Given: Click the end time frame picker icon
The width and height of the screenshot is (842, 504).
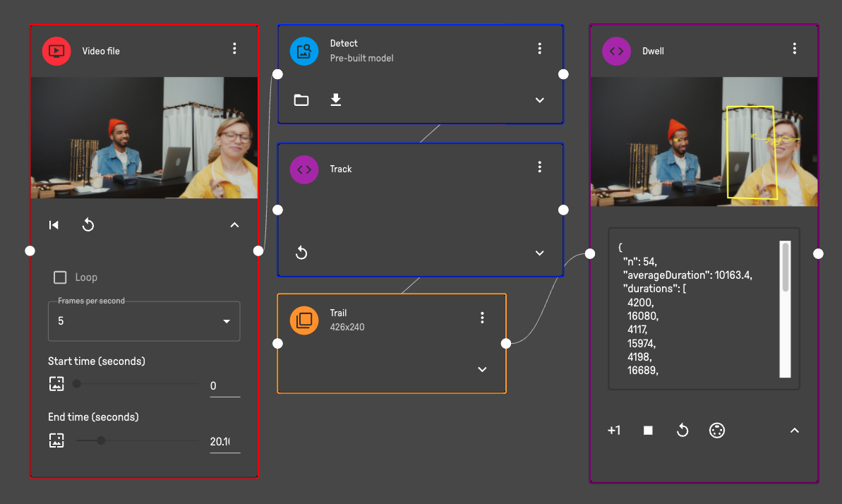Looking at the screenshot, I should point(56,440).
